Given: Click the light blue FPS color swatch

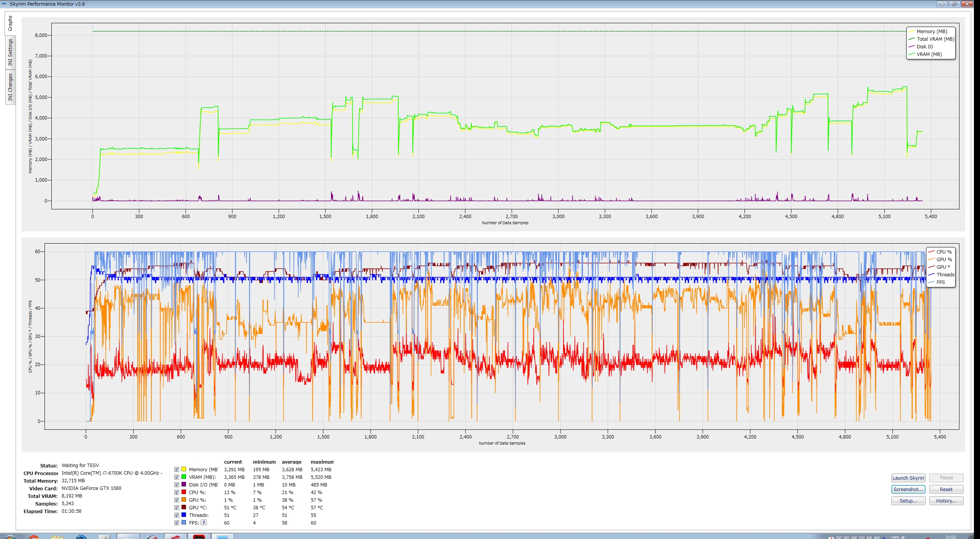Looking at the screenshot, I should tap(184, 522).
